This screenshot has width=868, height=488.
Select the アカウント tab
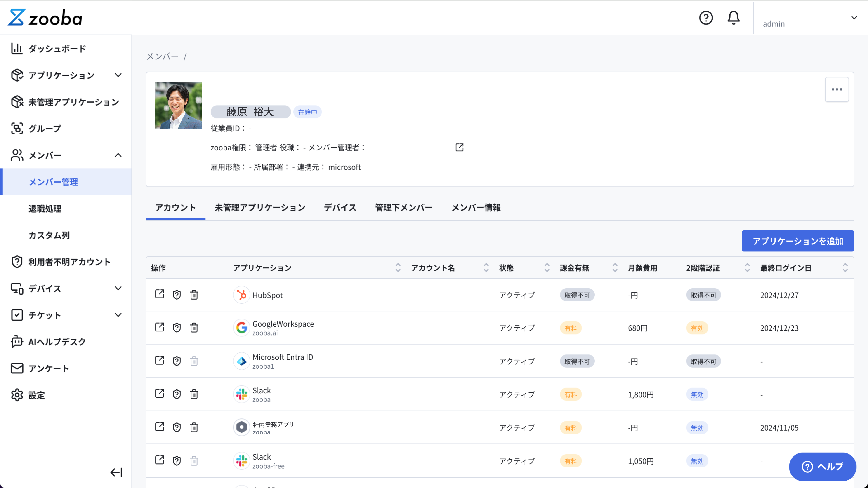pyautogui.click(x=175, y=207)
